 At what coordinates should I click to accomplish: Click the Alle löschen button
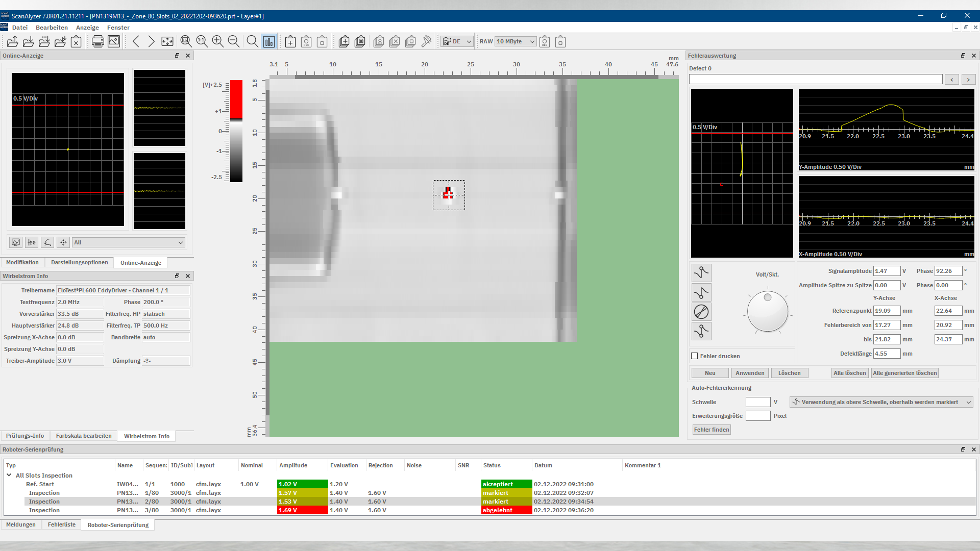click(x=850, y=373)
